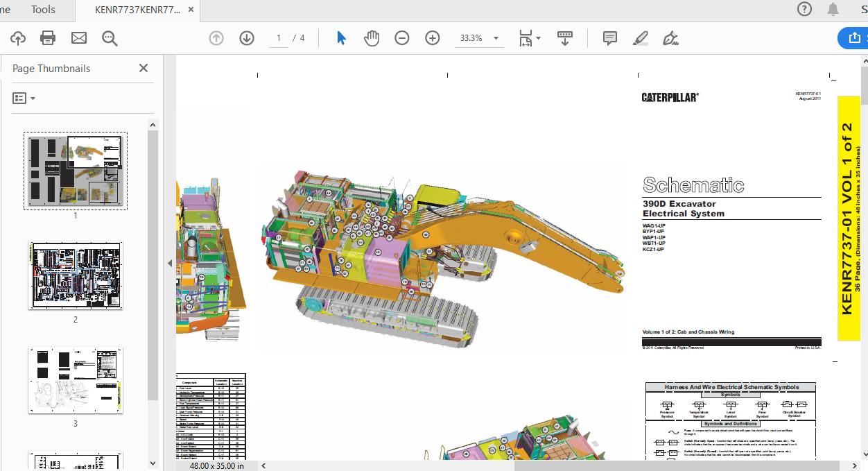Select page 1 thumbnail
Viewport: 868px width, 471px height.
76,171
